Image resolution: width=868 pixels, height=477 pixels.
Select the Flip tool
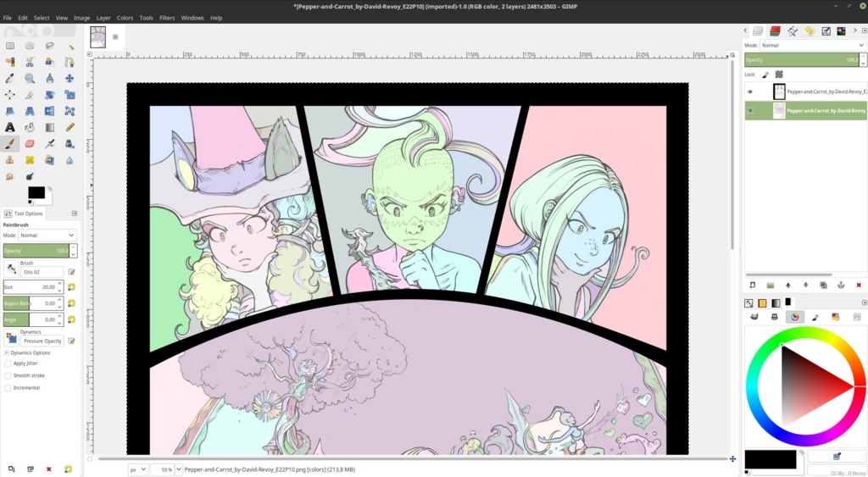click(x=50, y=111)
